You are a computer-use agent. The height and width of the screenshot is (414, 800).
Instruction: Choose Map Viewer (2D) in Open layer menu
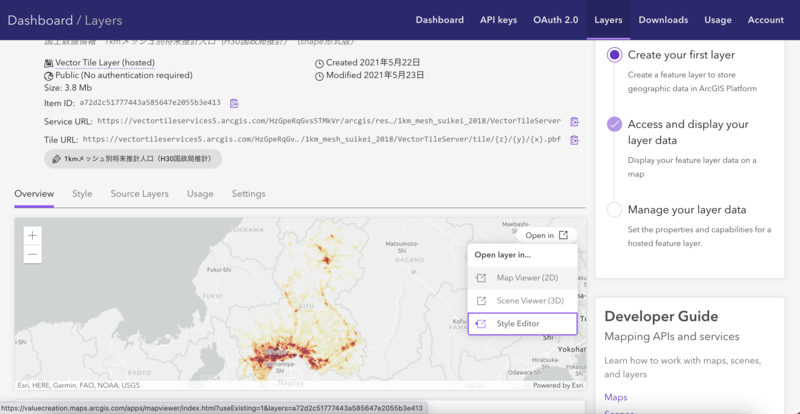tap(522, 278)
